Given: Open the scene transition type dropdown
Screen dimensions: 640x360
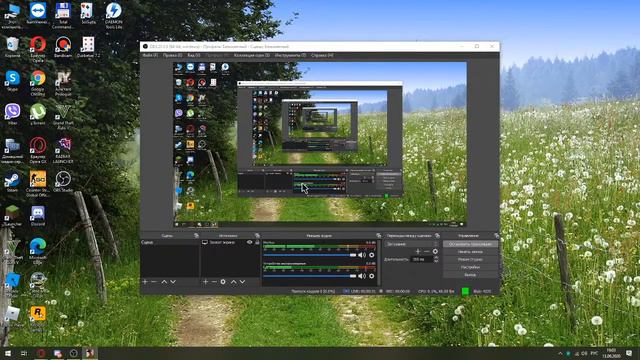Looking at the screenshot, I should click(411, 244).
